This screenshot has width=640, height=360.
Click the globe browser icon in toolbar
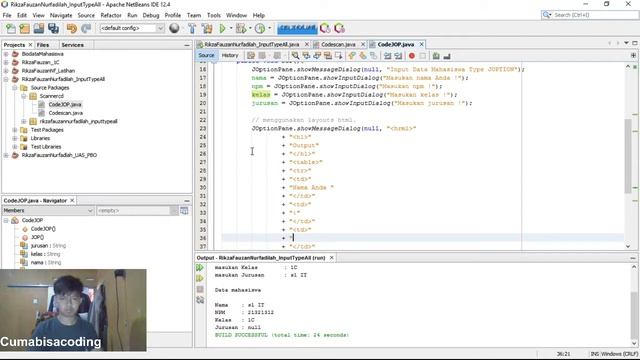click(x=174, y=28)
